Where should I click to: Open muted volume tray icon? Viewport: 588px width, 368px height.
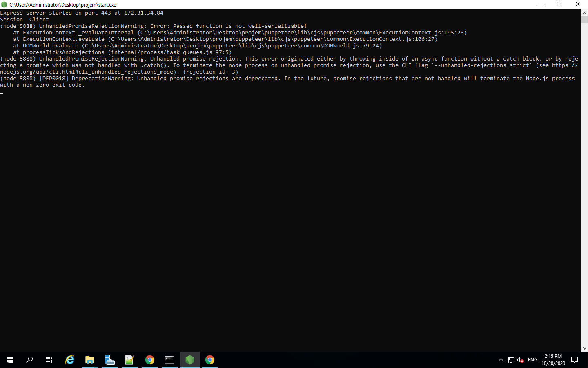(521, 360)
